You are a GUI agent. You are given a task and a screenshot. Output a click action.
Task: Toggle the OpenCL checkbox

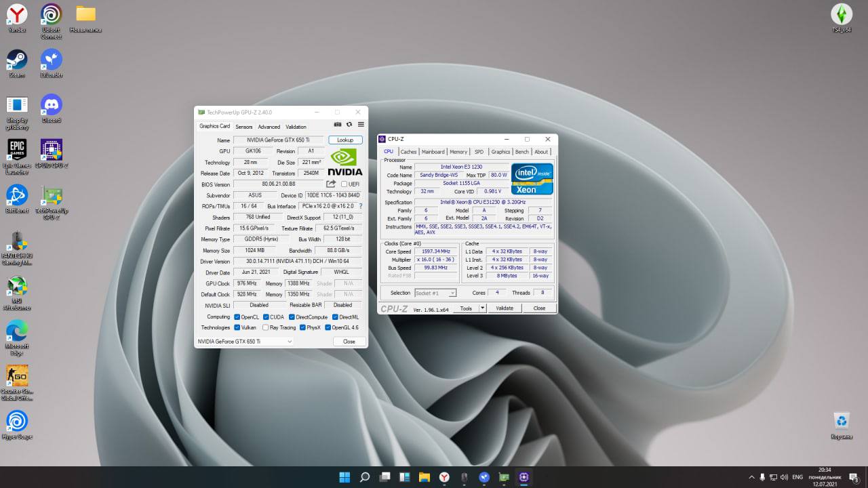click(237, 317)
